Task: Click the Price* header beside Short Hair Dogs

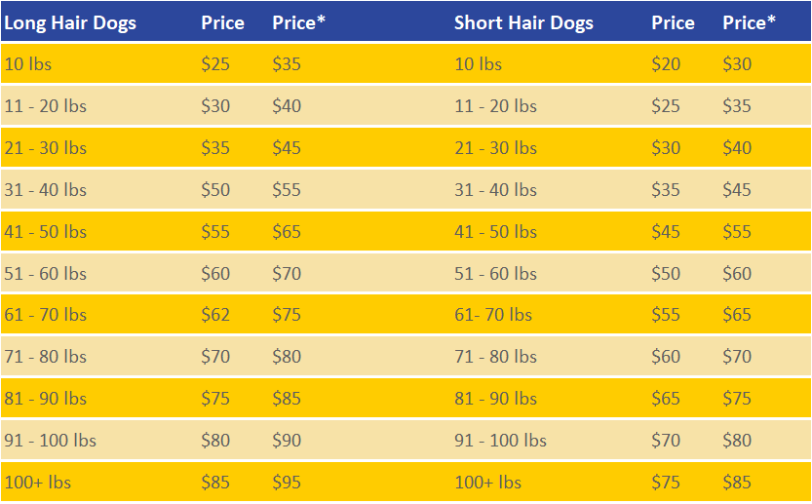Action: pyautogui.click(x=750, y=22)
